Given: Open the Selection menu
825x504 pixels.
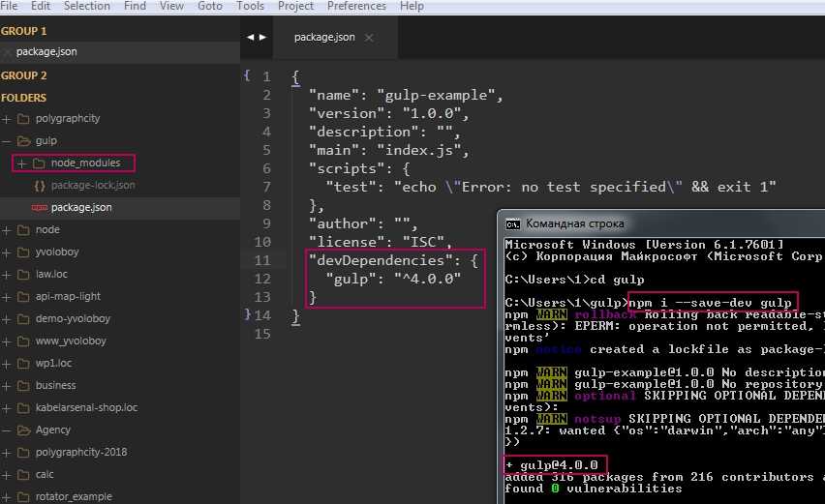Looking at the screenshot, I should click(87, 6).
